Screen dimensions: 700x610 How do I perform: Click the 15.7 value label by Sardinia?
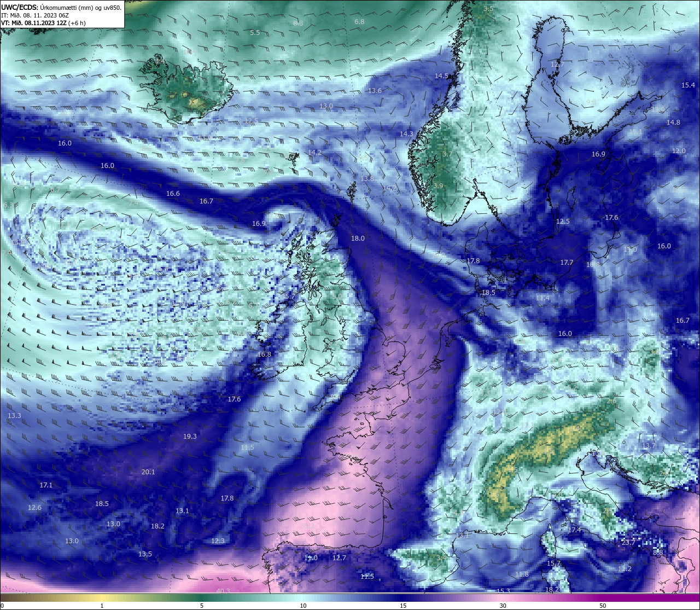[554, 563]
